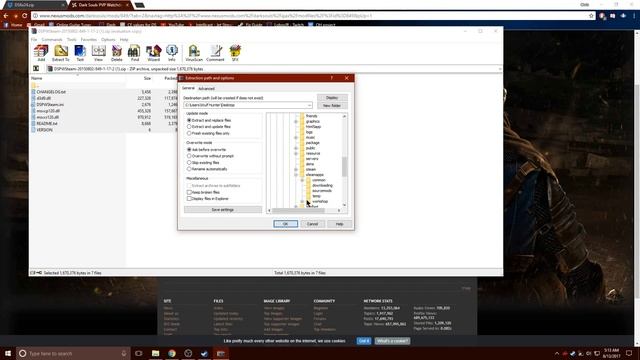Click the Delete toolbar icon
Viewport: 640px width, 360px height.
[x=117, y=53]
